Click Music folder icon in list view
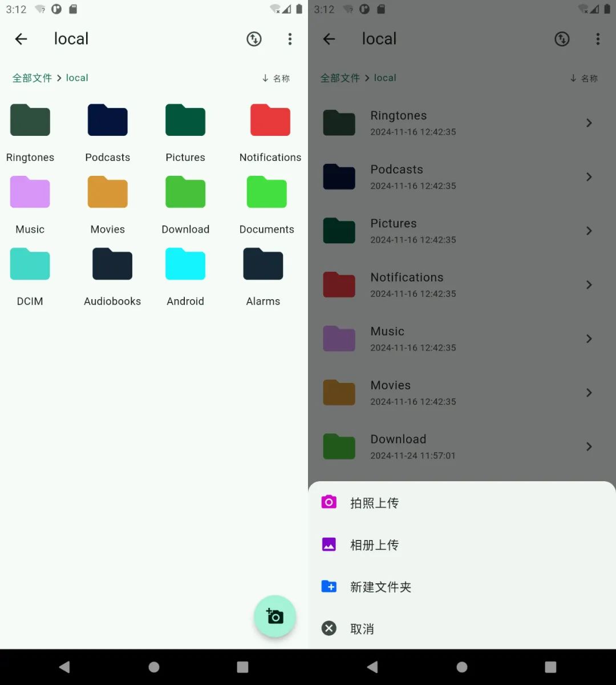This screenshot has height=685, width=616. click(x=339, y=339)
